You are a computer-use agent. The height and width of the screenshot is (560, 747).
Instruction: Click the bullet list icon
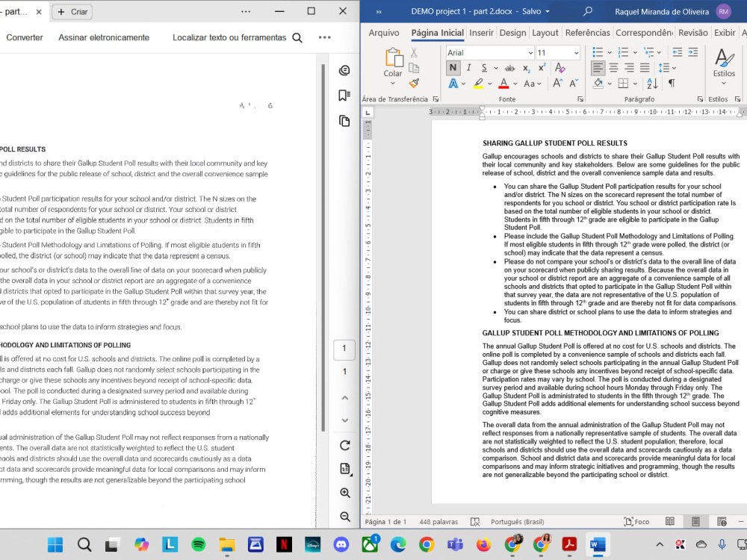click(598, 52)
